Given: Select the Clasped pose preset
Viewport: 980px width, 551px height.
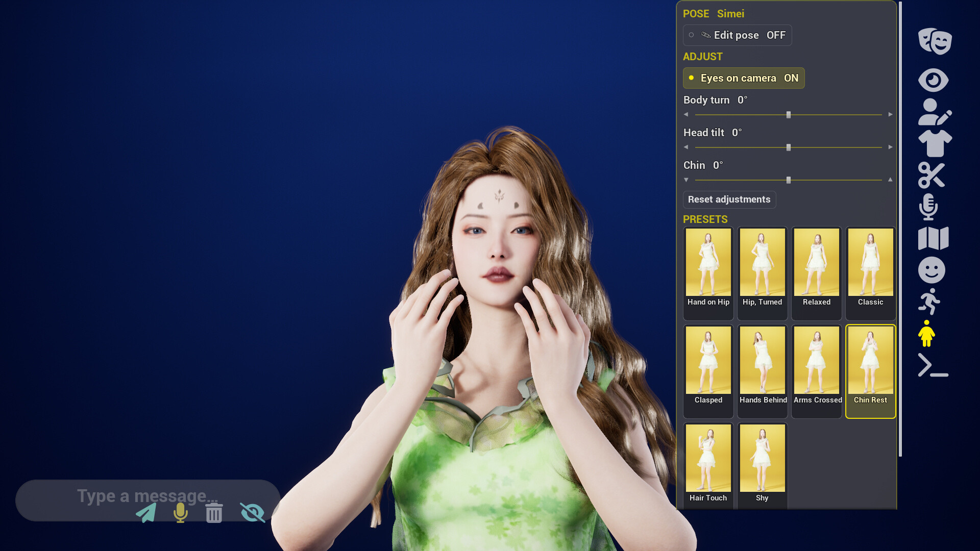Looking at the screenshot, I should 708,371.
